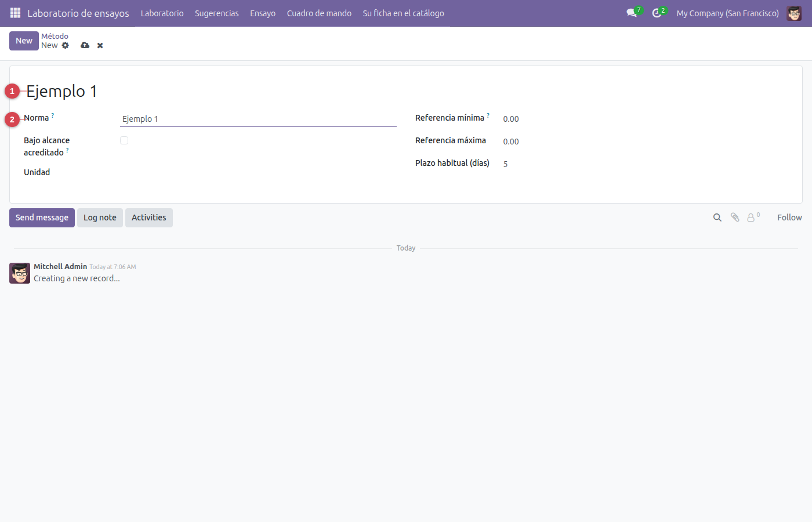Open the Cuadro de mando menu
This screenshot has width=812, height=522.
pyautogui.click(x=319, y=13)
